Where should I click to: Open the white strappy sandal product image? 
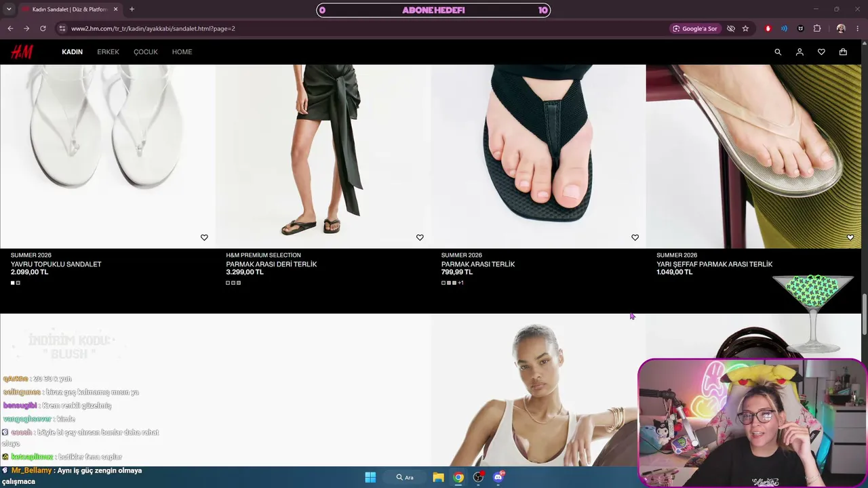(108, 157)
